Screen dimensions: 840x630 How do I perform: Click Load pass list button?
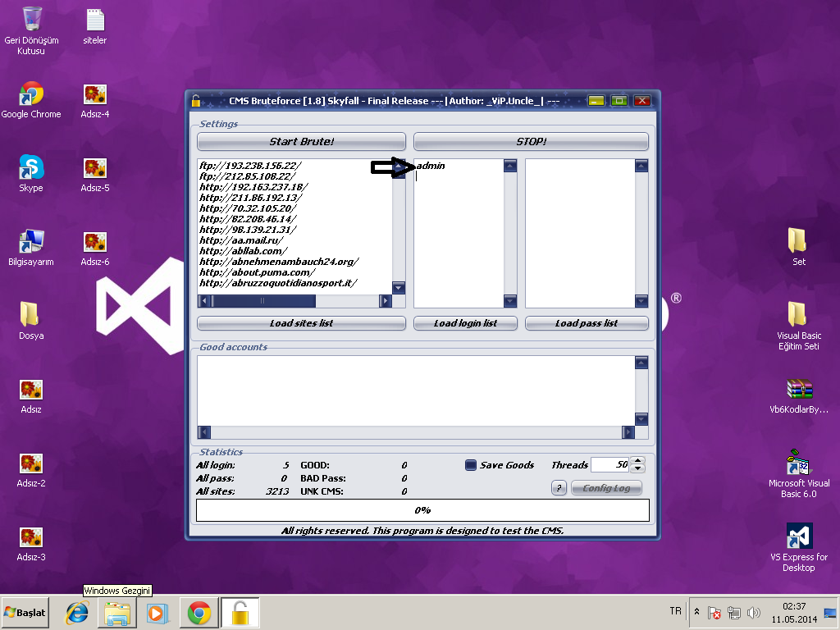pyautogui.click(x=587, y=323)
